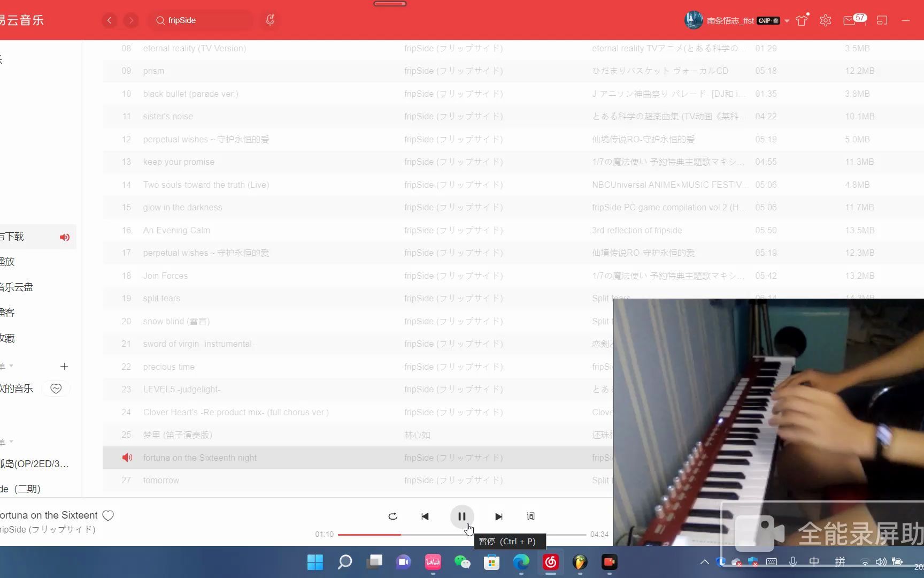Open the screen recorder taskbar icon
Screen dimensions: 924x578
609,562
